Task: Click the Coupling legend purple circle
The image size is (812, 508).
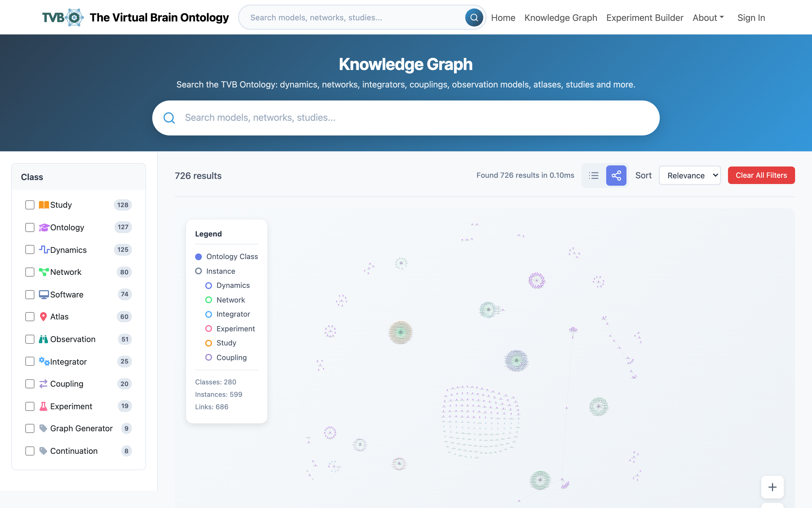Action: (209, 358)
